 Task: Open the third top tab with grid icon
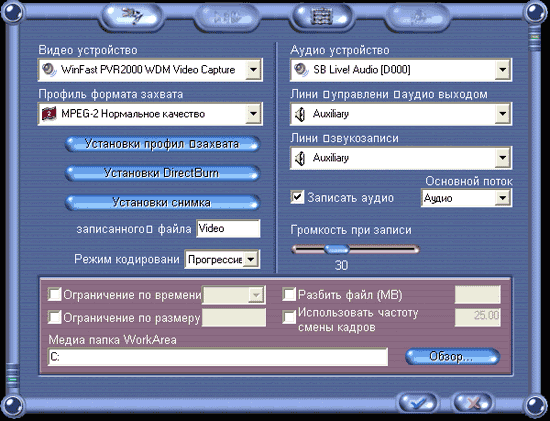pyautogui.click(x=322, y=16)
